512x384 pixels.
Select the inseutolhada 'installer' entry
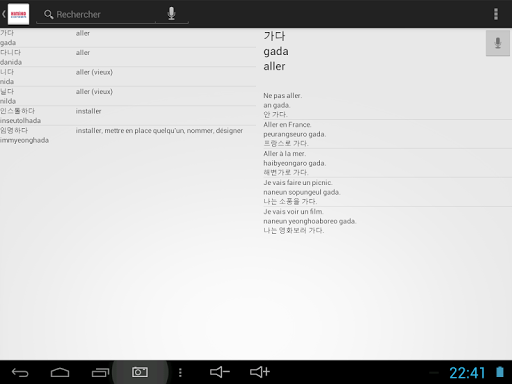[x=128, y=116]
